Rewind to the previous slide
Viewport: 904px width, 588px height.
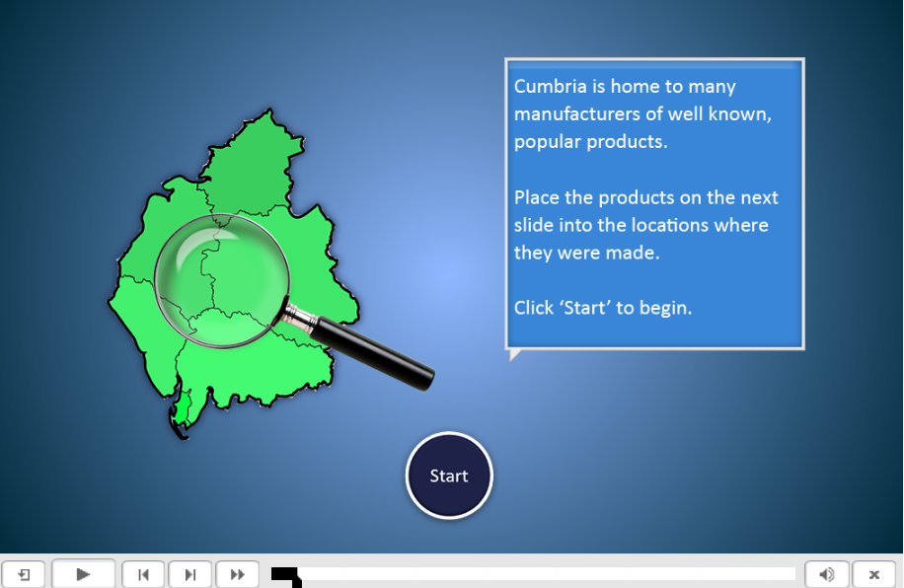click(143, 574)
